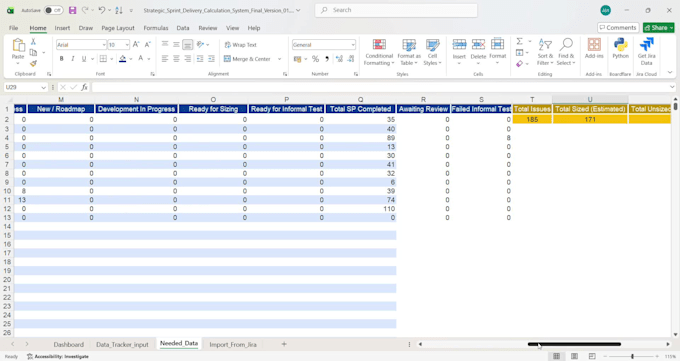Toggle Underline formatting
The height and width of the screenshot is (361, 680).
(x=84, y=59)
